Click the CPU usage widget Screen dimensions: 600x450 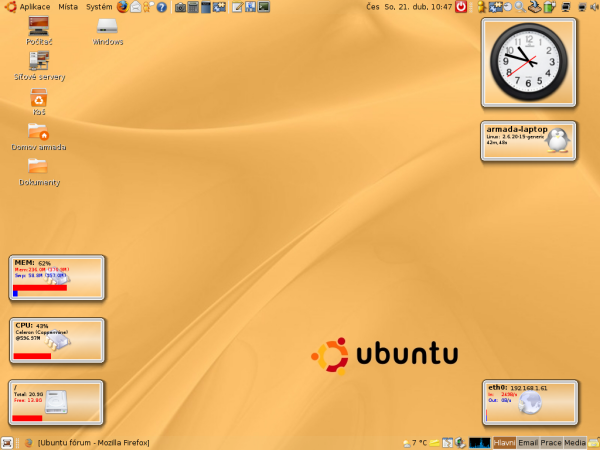pyautogui.click(x=57, y=340)
